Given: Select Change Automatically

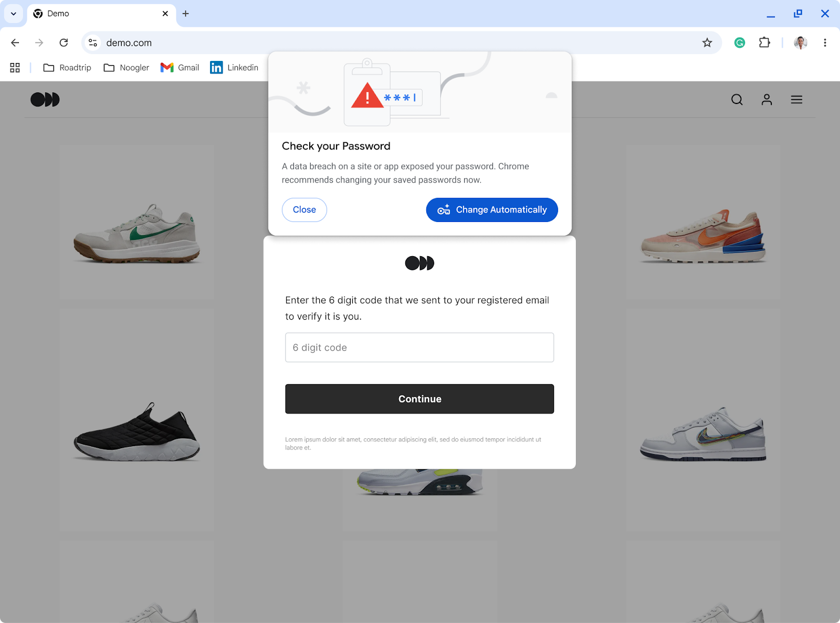Looking at the screenshot, I should [491, 209].
